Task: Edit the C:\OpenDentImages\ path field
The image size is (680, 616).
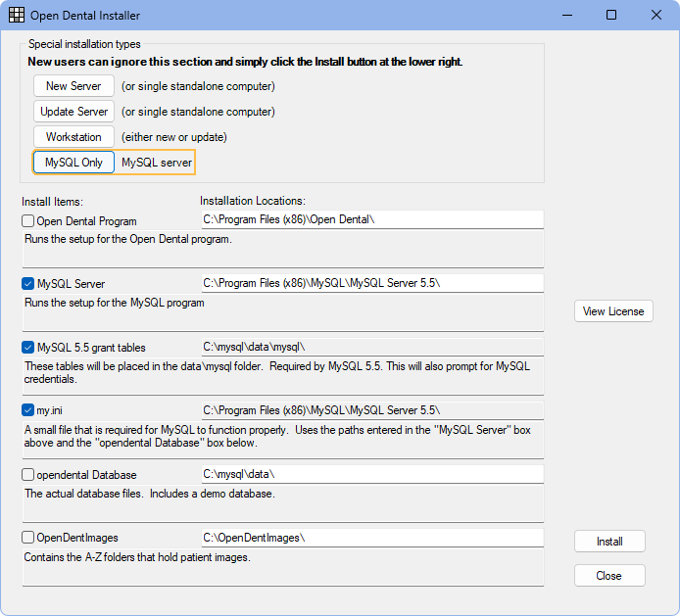Action: click(x=372, y=538)
